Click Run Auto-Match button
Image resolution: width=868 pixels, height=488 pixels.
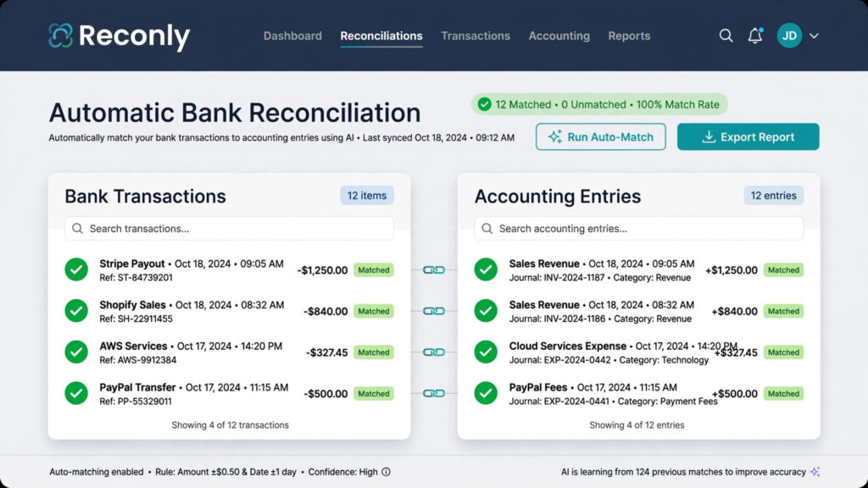pyautogui.click(x=601, y=136)
